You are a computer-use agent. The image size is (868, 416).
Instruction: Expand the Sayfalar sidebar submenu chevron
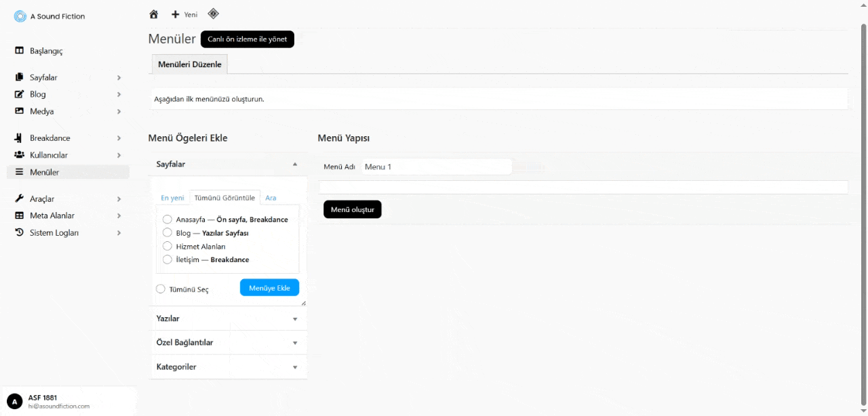(119, 78)
